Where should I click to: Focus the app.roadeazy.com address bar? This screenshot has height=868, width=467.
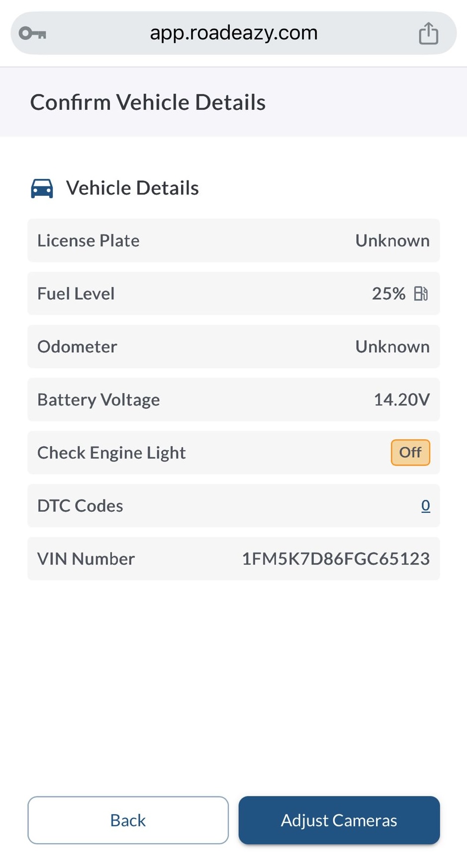[233, 33]
